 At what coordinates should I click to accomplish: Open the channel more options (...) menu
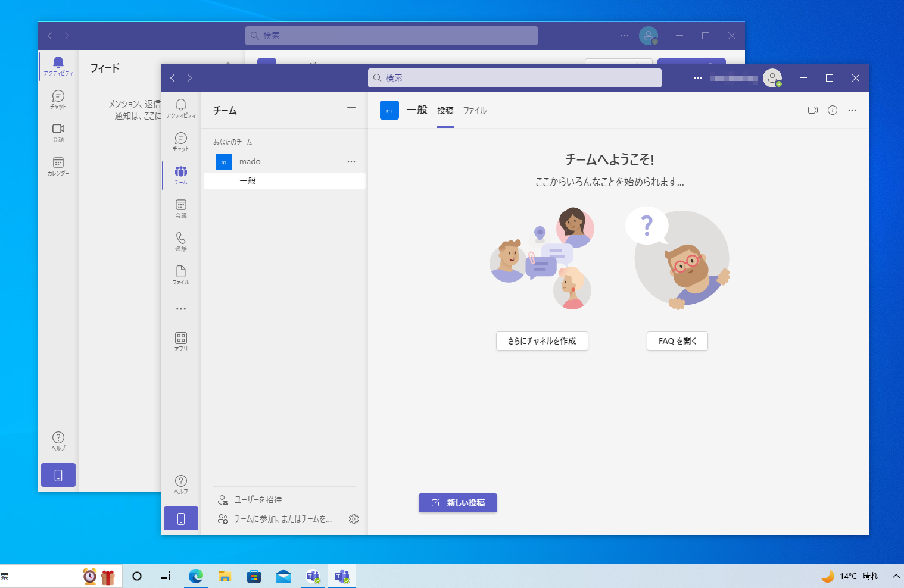[852, 110]
